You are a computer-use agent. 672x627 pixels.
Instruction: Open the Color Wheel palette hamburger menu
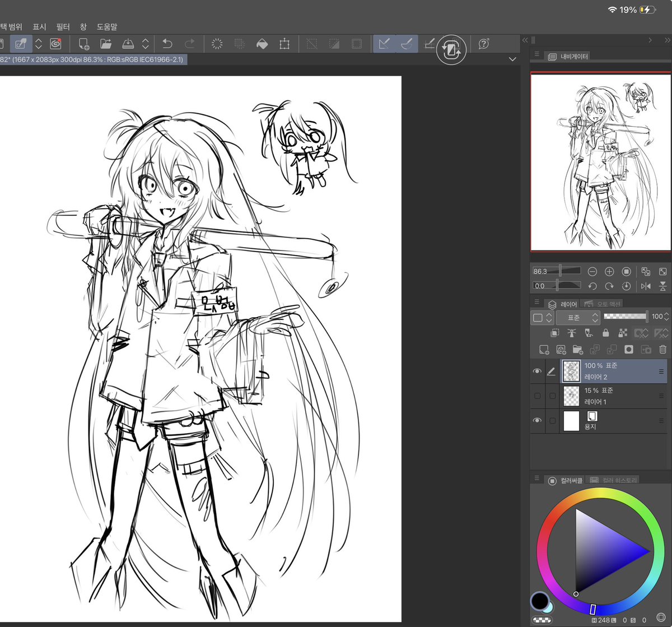point(537,479)
